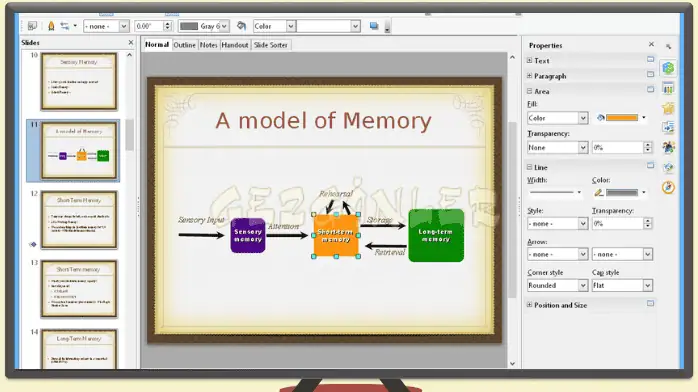
Task: Open Custom Animation deck (star icon)
Action: point(668,108)
